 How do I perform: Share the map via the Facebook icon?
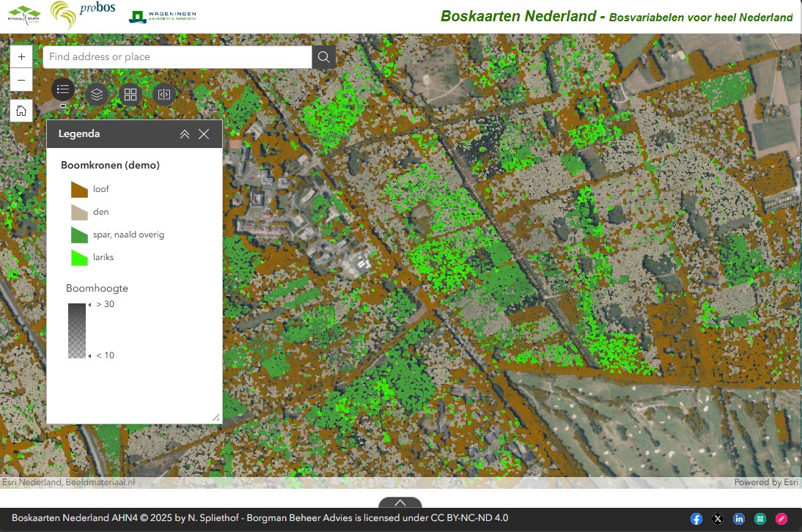click(695, 518)
